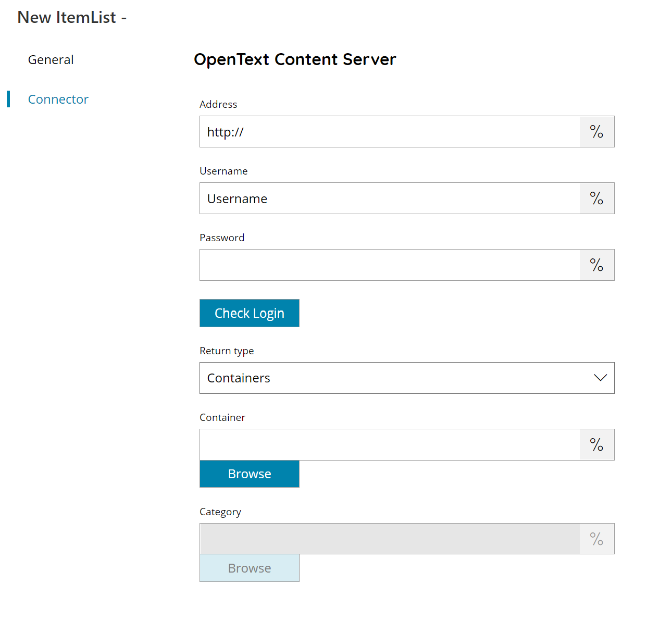672x621 pixels.
Task: Click the percent icon beside Password field
Action: [597, 265]
